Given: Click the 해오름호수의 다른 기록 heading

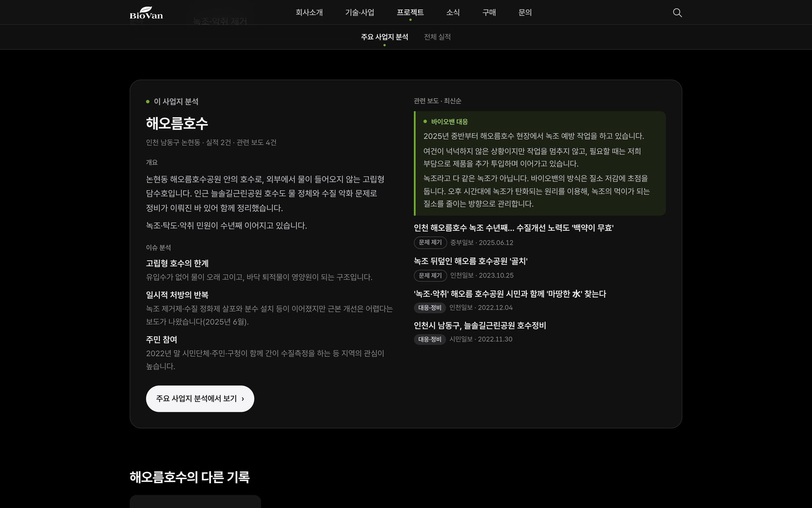Looking at the screenshot, I should [189, 477].
